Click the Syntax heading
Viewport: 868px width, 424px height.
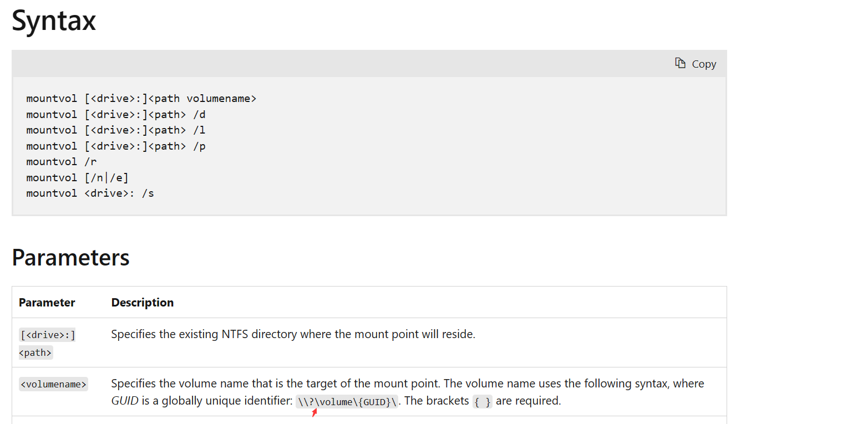click(54, 21)
